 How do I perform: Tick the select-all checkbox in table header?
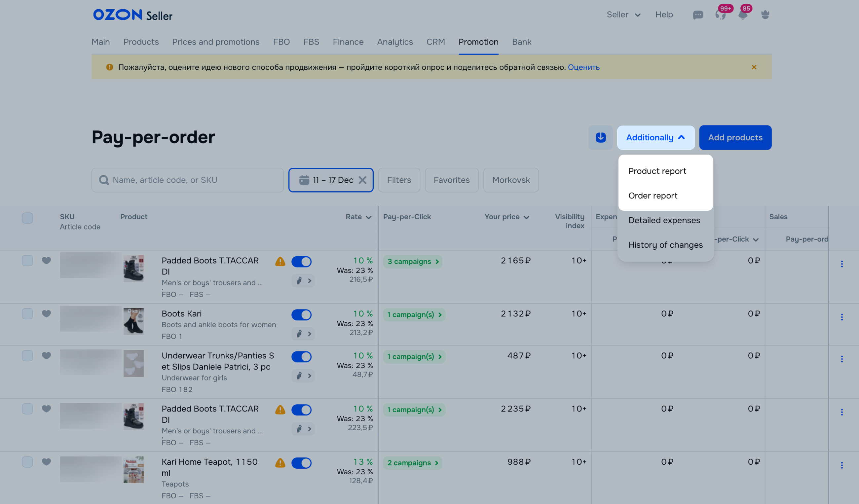27,218
